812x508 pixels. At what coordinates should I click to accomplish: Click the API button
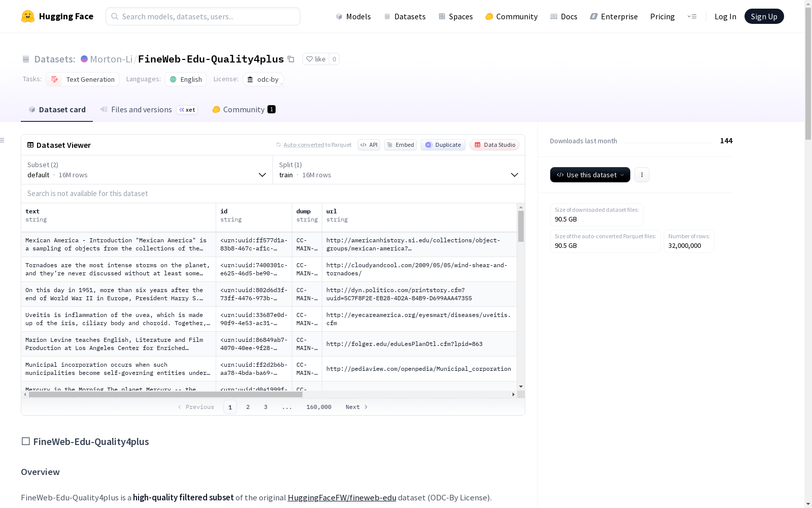[x=369, y=145]
